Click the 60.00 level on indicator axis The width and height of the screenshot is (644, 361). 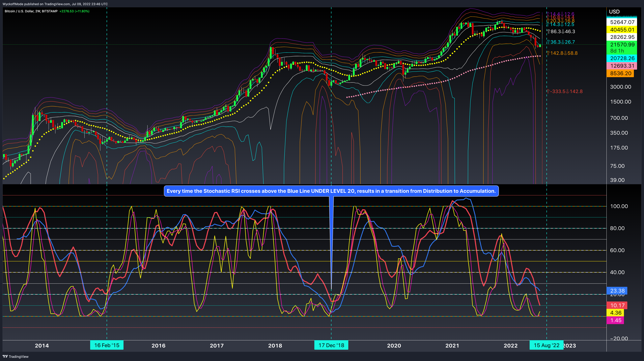point(617,250)
